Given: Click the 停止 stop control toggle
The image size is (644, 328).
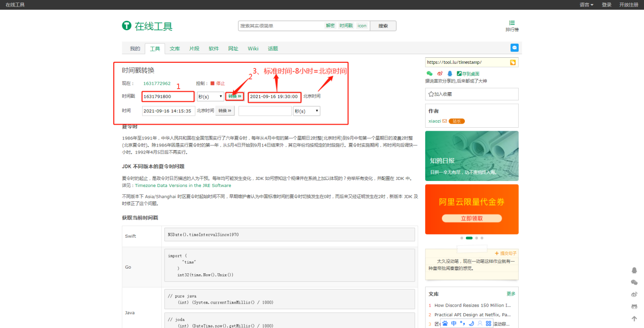Looking at the screenshot, I should point(217,83).
